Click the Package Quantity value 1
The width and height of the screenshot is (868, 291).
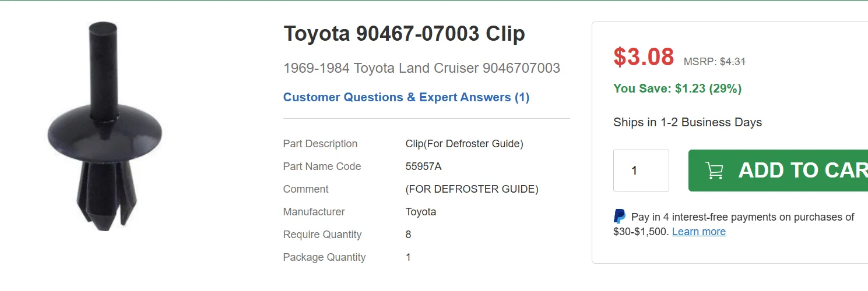coord(408,257)
